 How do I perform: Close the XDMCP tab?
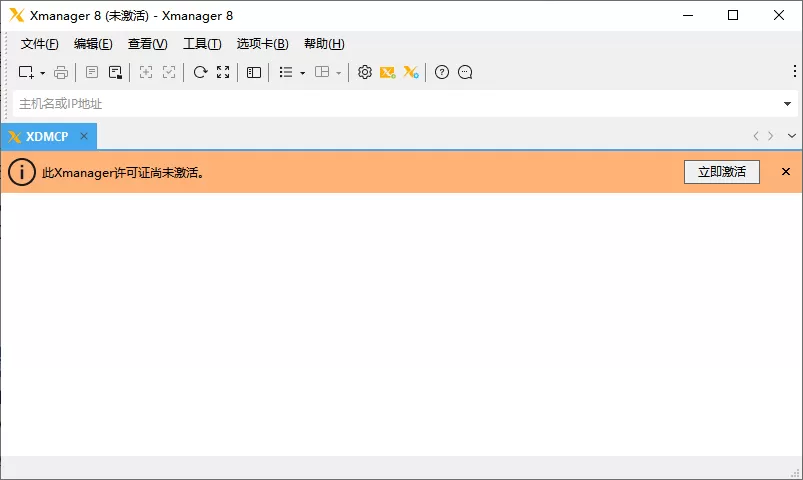click(x=84, y=136)
